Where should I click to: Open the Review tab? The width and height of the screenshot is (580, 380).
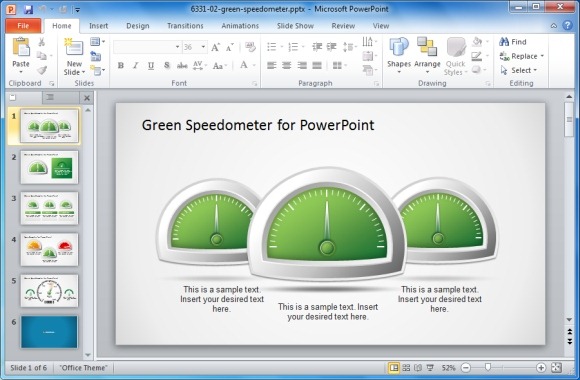pyautogui.click(x=343, y=26)
